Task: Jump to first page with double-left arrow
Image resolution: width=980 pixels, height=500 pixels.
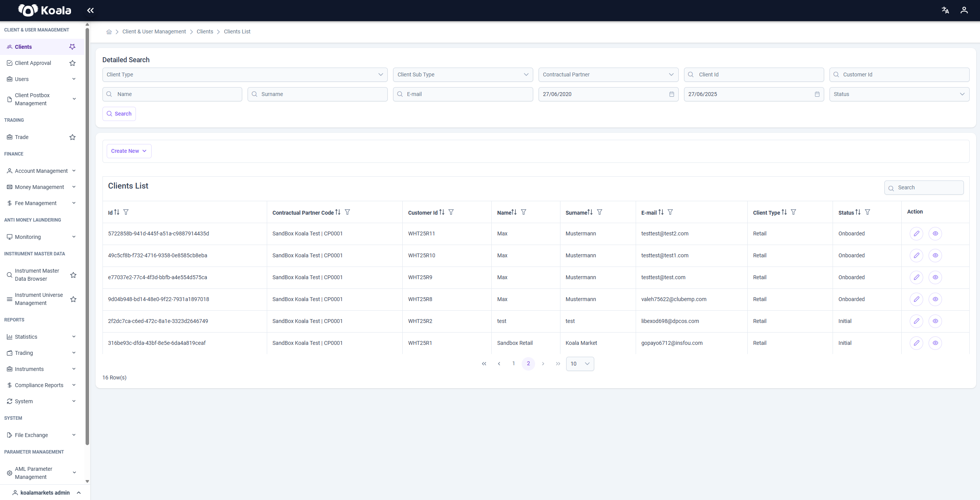Action: tap(484, 364)
